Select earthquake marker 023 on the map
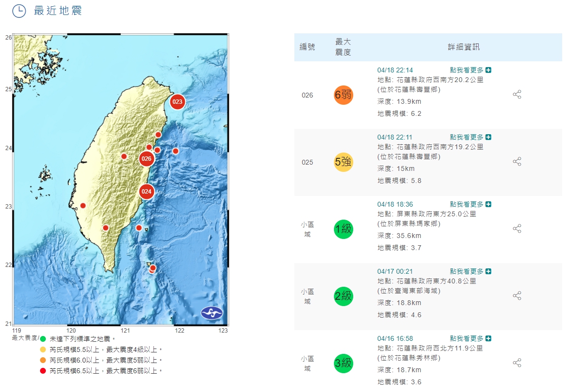Image resolution: width=567 pixels, height=392 pixels. coord(177,102)
